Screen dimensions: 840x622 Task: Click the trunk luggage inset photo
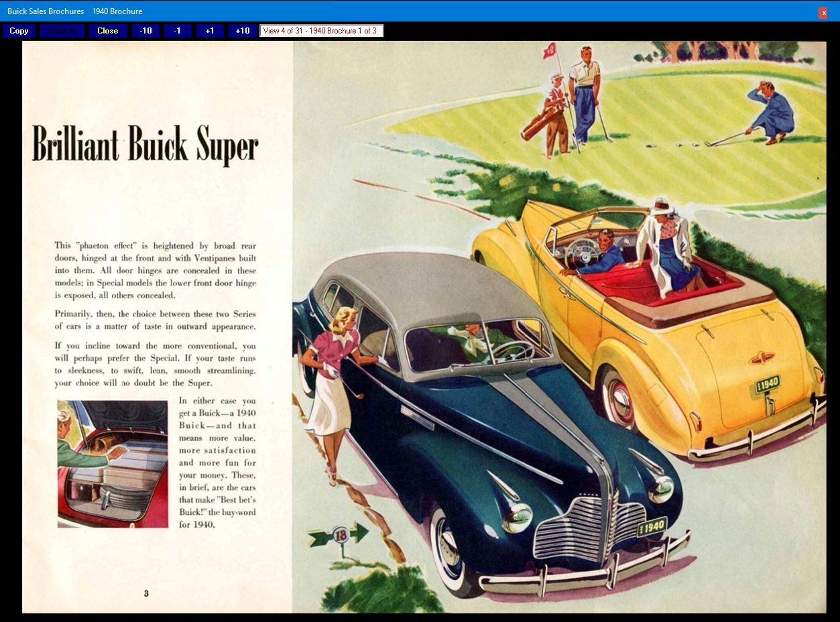[x=113, y=463]
